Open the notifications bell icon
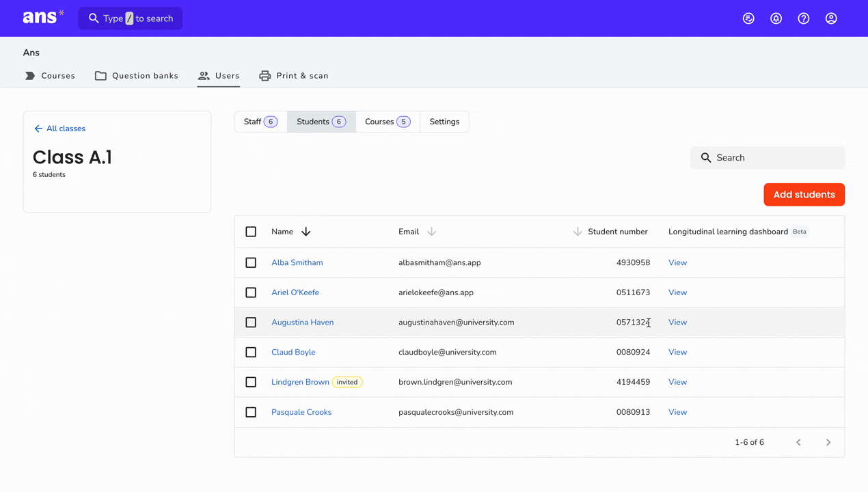868x492 pixels. [776, 18]
